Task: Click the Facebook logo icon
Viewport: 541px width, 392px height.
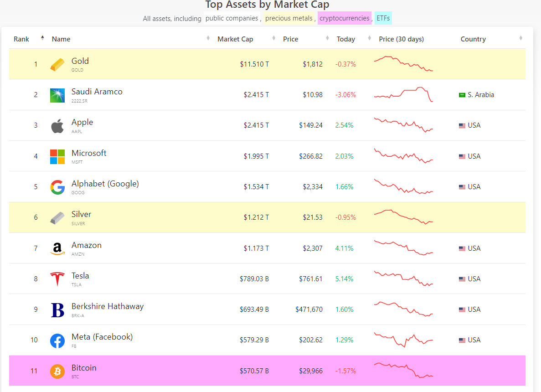Action: coord(57,341)
